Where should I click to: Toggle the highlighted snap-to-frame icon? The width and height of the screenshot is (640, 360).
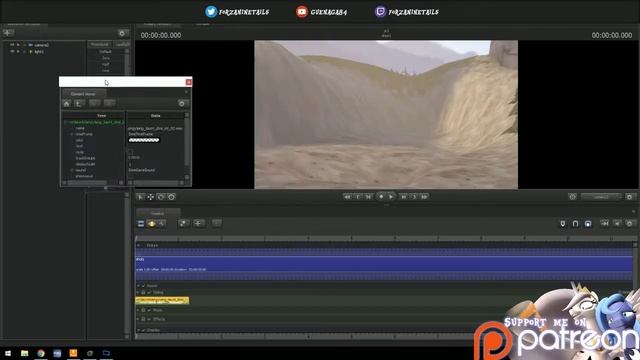coord(588,224)
